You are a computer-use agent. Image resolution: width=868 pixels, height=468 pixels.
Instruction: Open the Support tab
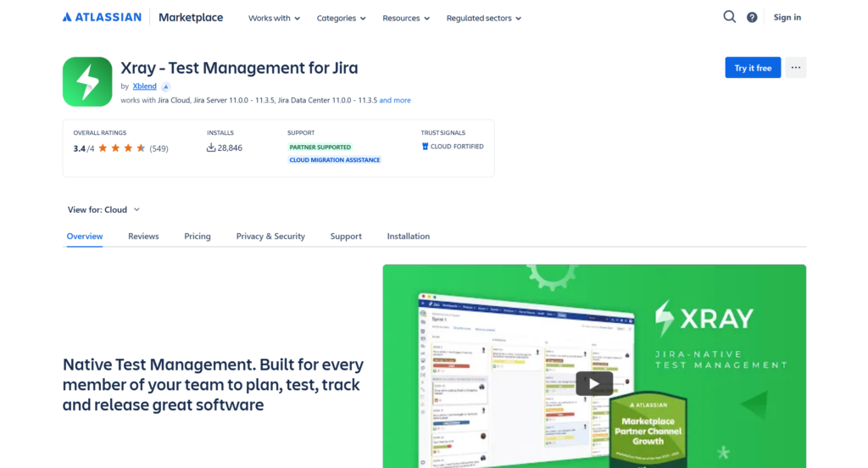(346, 236)
